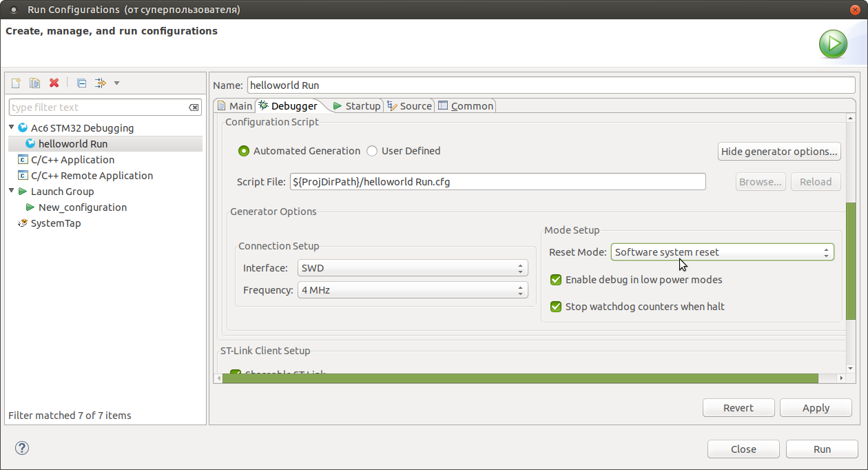Toggle Enable debug in low power modes
This screenshot has width=868, height=470.
tap(556, 280)
